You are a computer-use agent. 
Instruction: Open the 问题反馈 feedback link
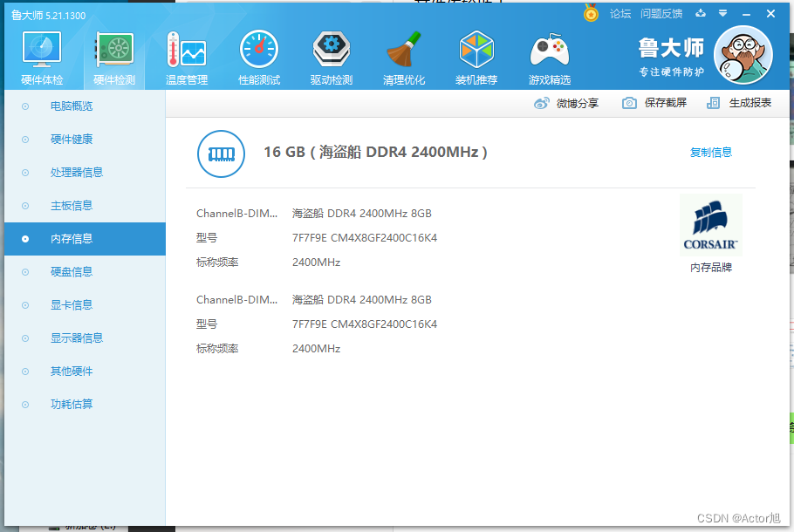[x=661, y=14]
